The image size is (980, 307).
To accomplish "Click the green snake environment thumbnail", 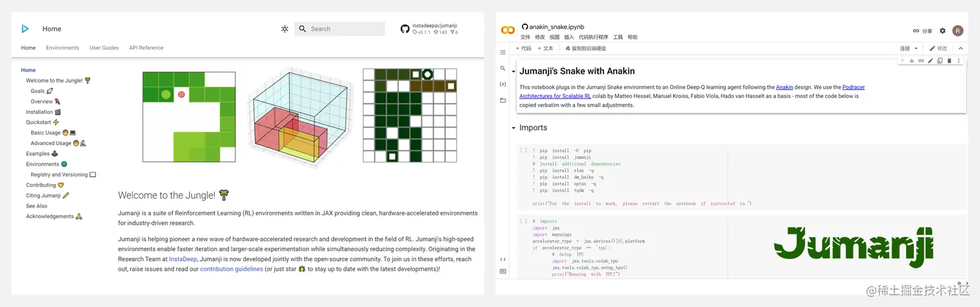I will click(189, 117).
